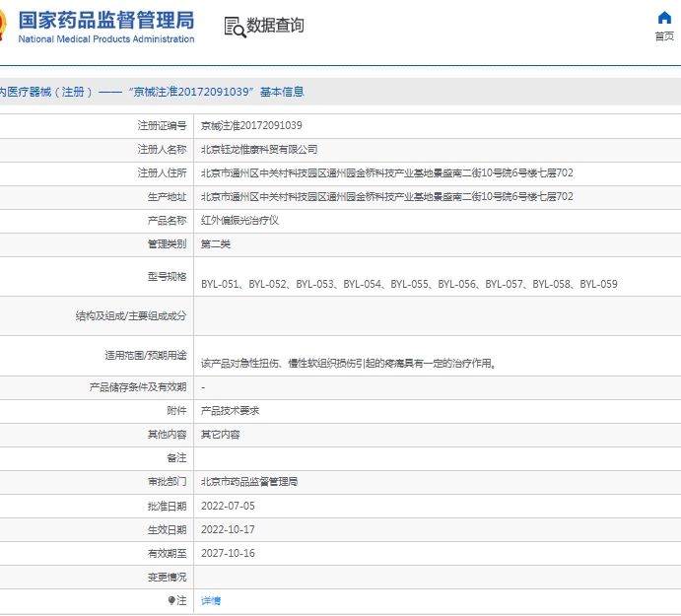Viewport: 681px width, 616px height.
Task: Click the NMPA emblem logo
Action: pos(3,25)
